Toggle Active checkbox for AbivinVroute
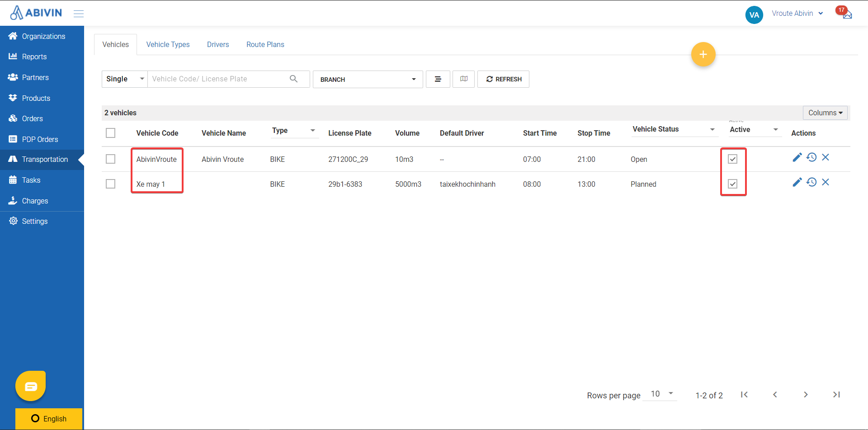 [733, 159]
